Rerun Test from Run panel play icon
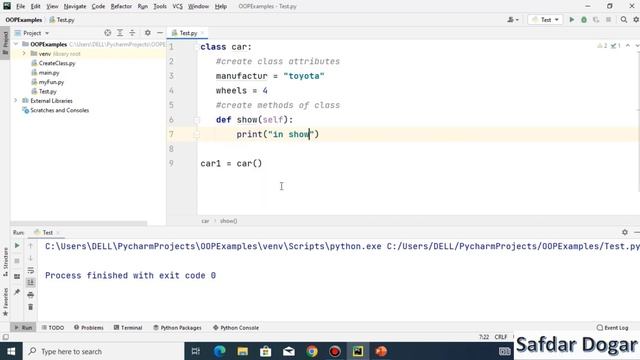This screenshot has width=640, height=360. 17,246
